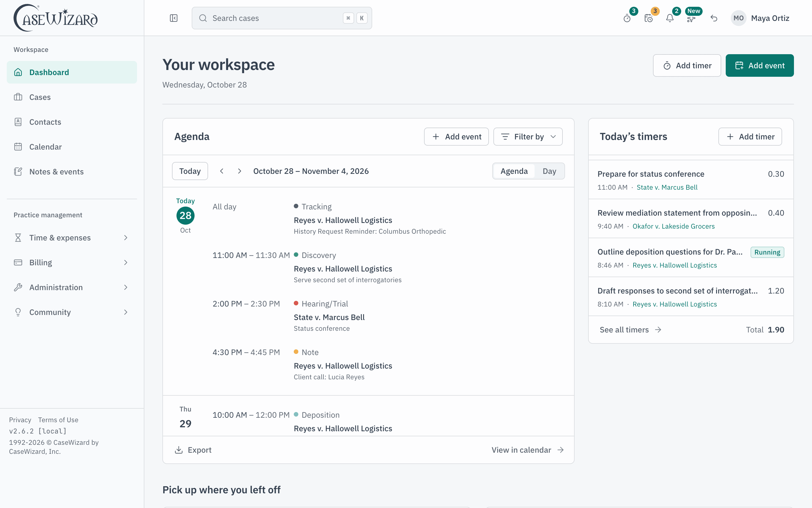812x508 pixels.
Task: Open Client call: Lucia Reyes note
Action: 329,377
